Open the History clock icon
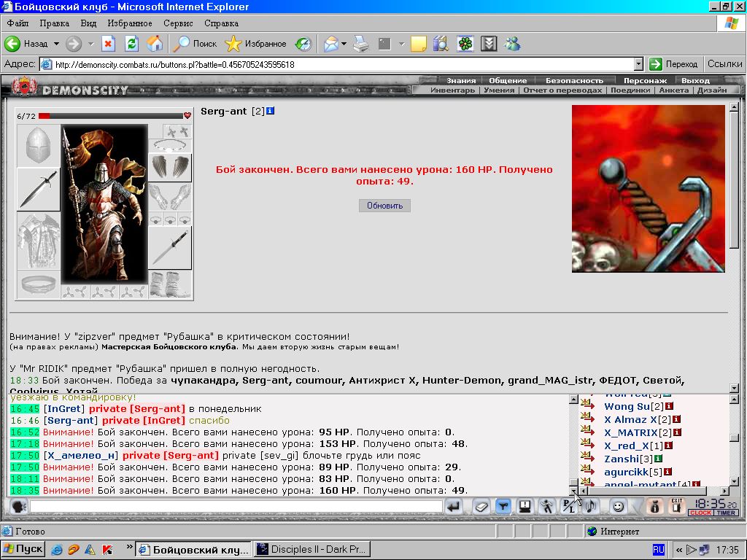 [x=303, y=44]
